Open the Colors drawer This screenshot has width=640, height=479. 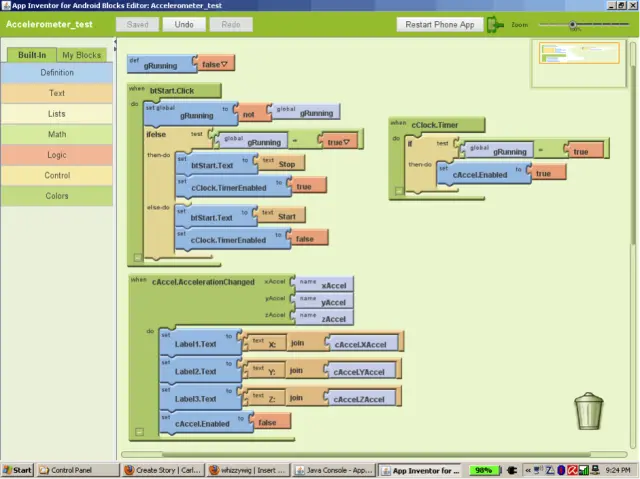tap(57, 196)
